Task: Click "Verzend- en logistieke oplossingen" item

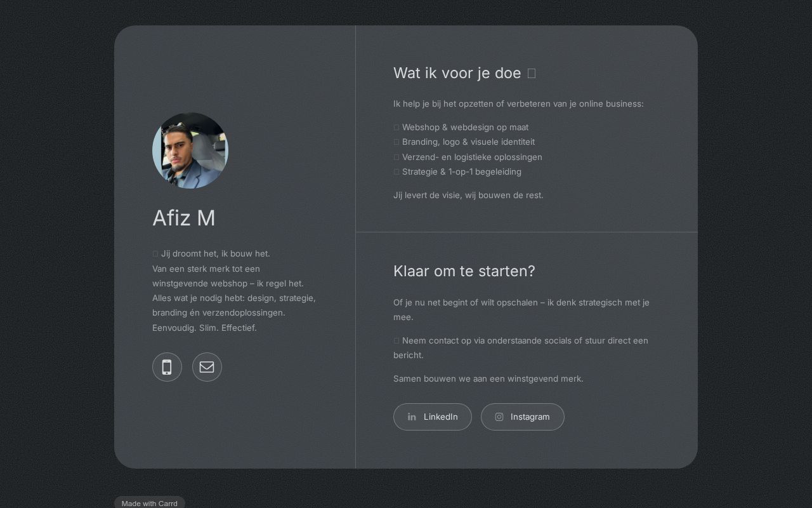Action: [472, 157]
